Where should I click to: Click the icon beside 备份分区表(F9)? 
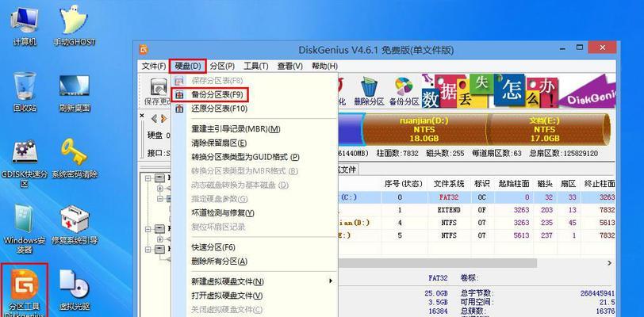click(x=179, y=95)
